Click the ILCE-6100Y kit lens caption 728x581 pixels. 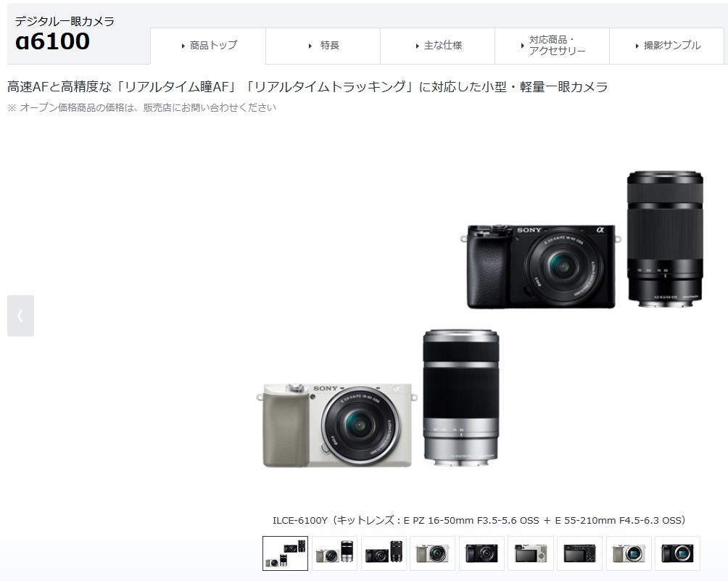[x=479, y=520]
